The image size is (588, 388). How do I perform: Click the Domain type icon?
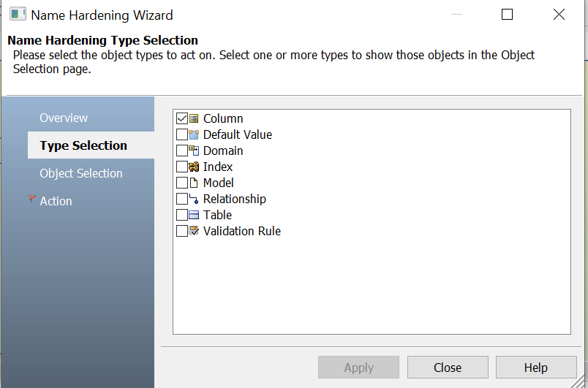(194, 151)
